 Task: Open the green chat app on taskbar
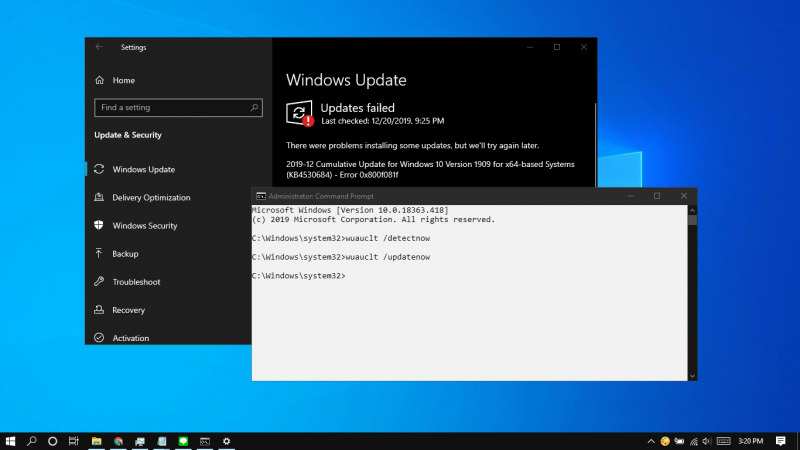(x=183, y=441)
